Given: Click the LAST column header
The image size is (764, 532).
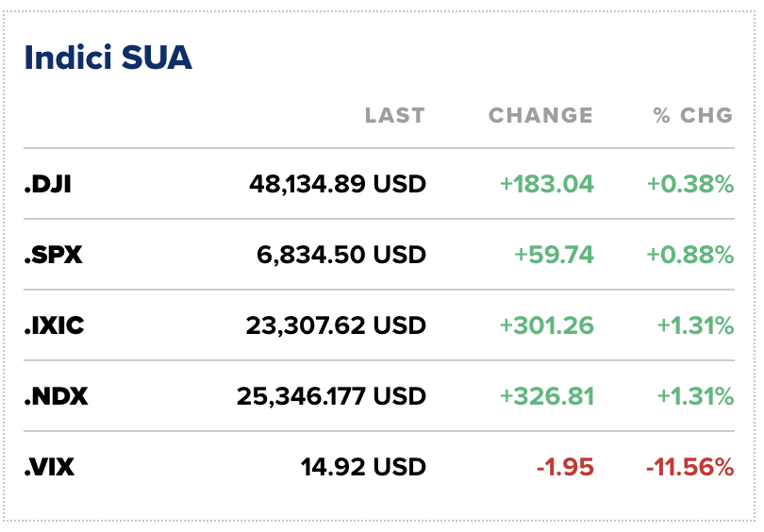Looking at the screenshot, I should (394, 116).
